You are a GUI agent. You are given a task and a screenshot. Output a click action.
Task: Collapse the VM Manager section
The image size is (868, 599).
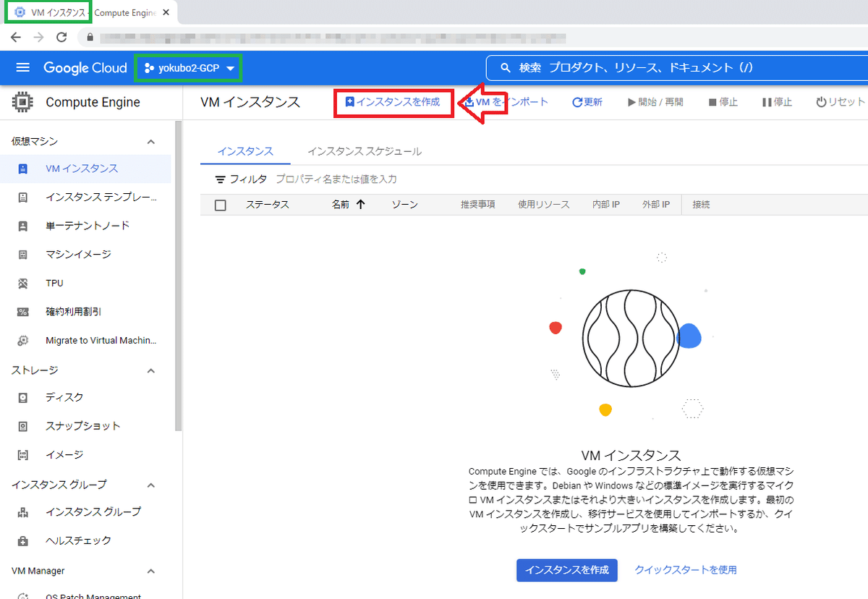151,571
